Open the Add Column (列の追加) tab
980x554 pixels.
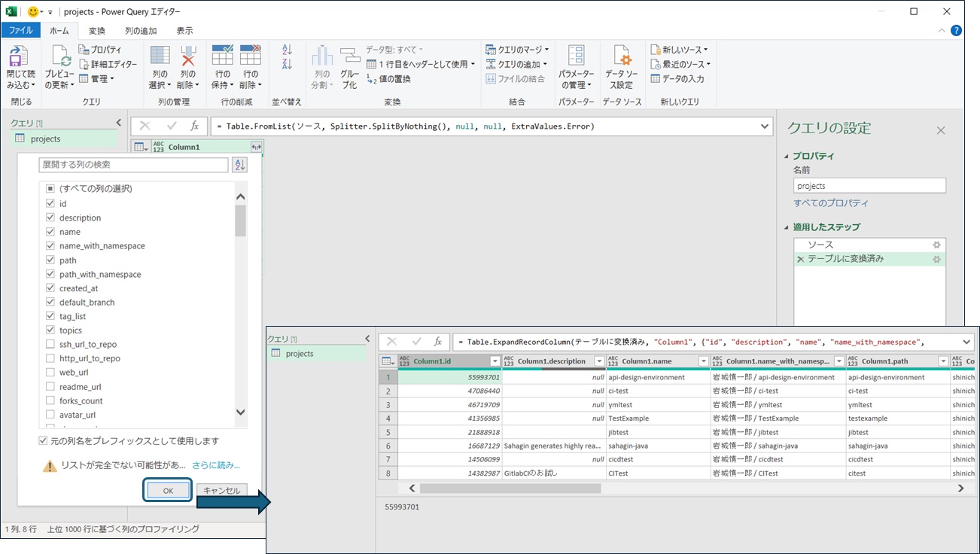[x=141, y=31]
